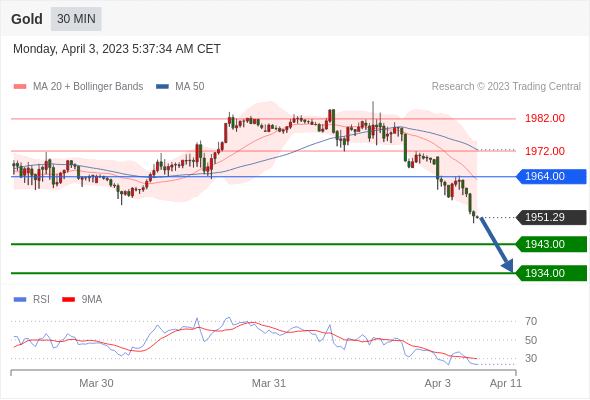Click the Apr 3 date axis label
The image size is (590, 400).
tap(437, 383)
